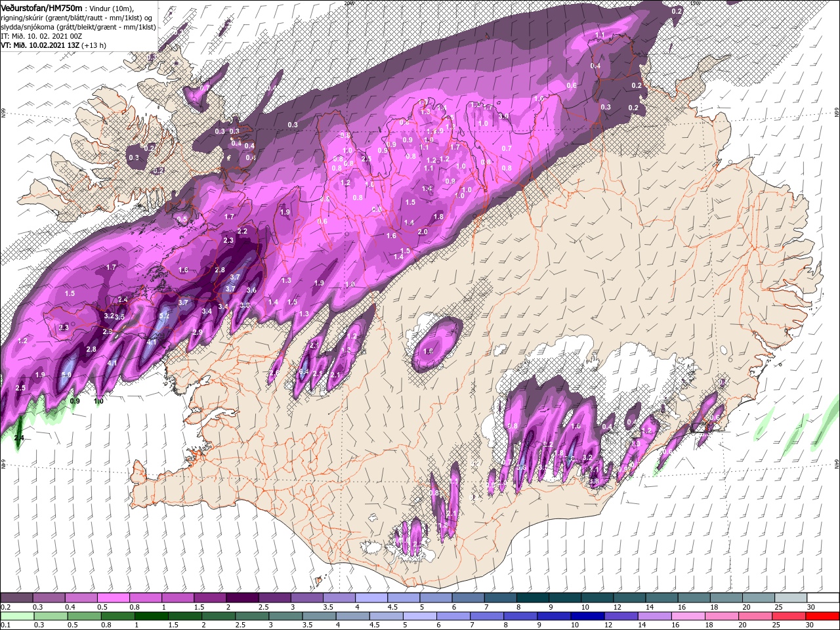Click the '0.1' label in the lower legend row
The height and width of the screenshot is (630, 840).
click(x=5, y=625)
